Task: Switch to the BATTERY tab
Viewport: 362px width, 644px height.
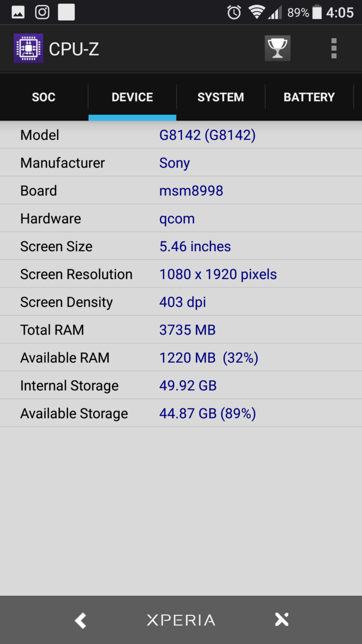Action: click(x=309, y=97)
